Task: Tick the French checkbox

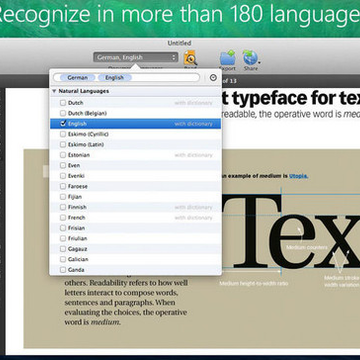Action: pyautogui.click(x=63, y=218)
